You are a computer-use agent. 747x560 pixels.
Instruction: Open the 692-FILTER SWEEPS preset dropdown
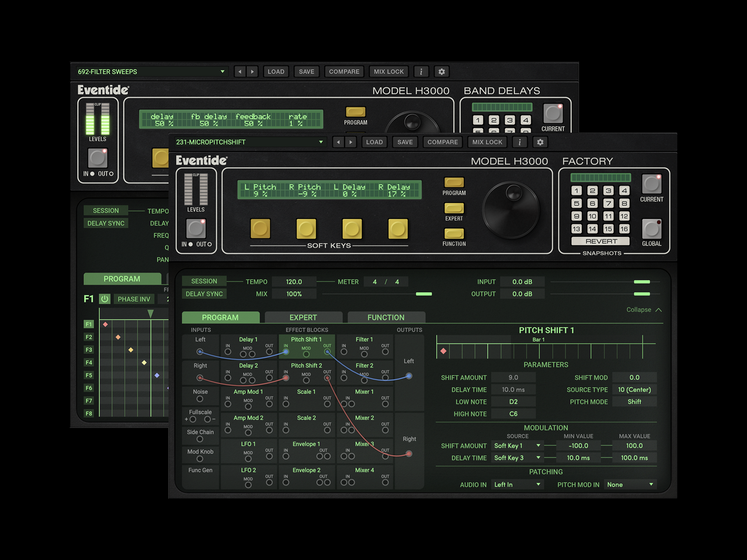click(151, 71)
